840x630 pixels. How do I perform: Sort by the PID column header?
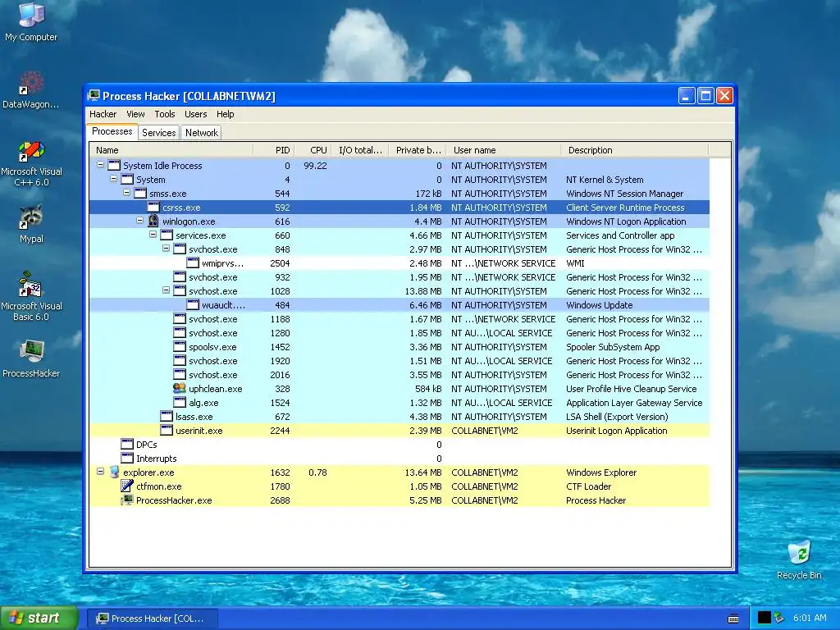[x=274, y=150]
